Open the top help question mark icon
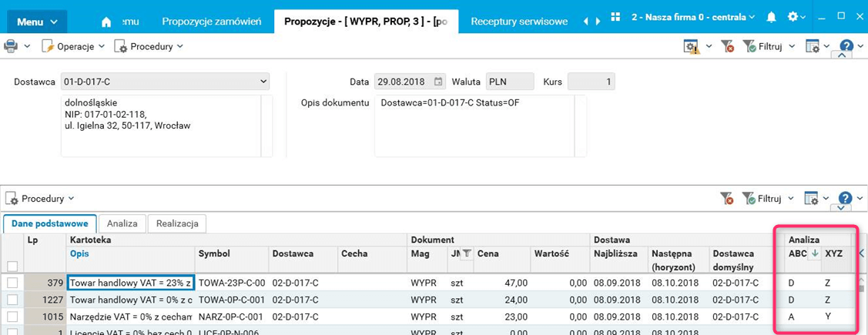868x335 pixels. [846, 46]
